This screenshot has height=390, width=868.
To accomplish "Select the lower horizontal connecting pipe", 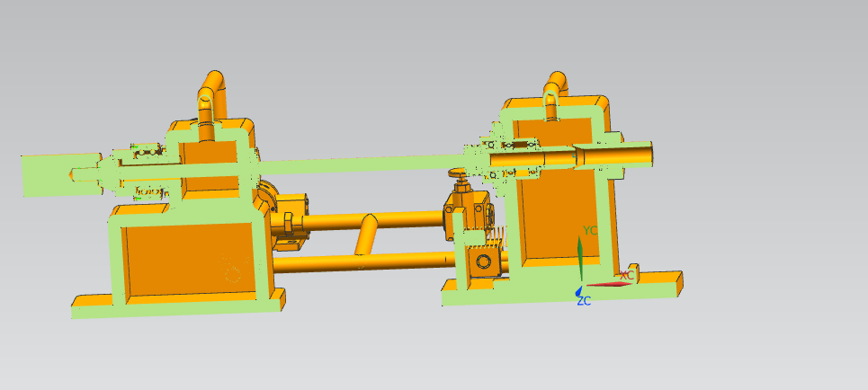I will point(365,261).
